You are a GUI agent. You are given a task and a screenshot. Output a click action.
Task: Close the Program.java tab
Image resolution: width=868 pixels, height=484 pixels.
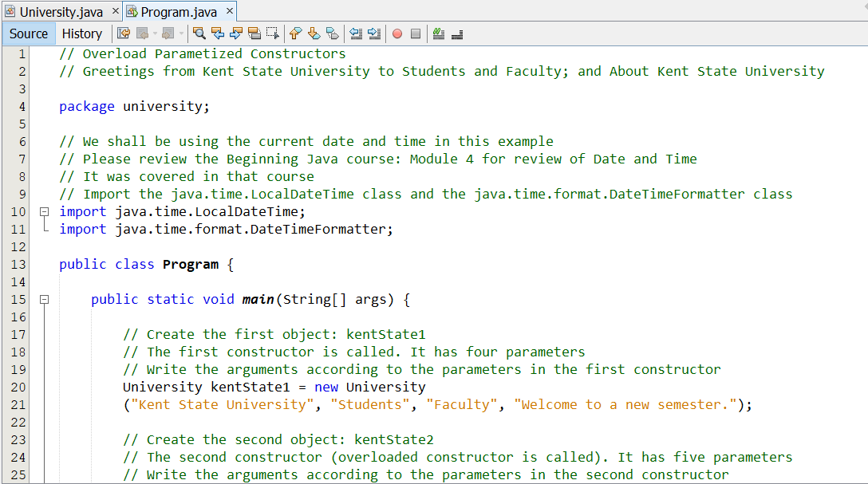point(230,11)
